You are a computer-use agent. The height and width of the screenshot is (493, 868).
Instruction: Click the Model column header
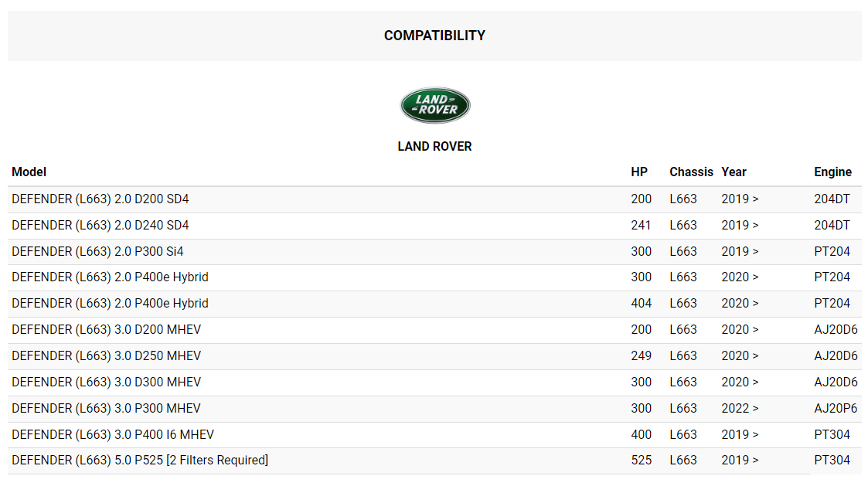(29, 172)
